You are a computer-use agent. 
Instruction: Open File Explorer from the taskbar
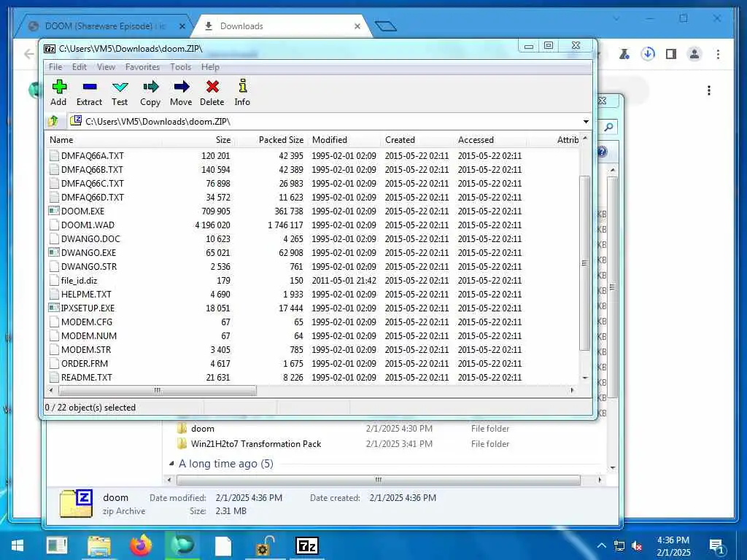click(x=99, y=545)
